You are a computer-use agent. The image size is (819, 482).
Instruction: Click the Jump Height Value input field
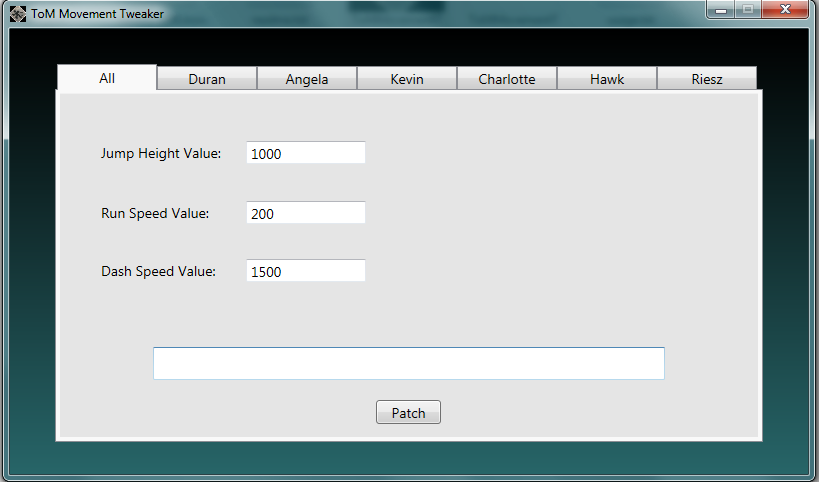[305, 153]
